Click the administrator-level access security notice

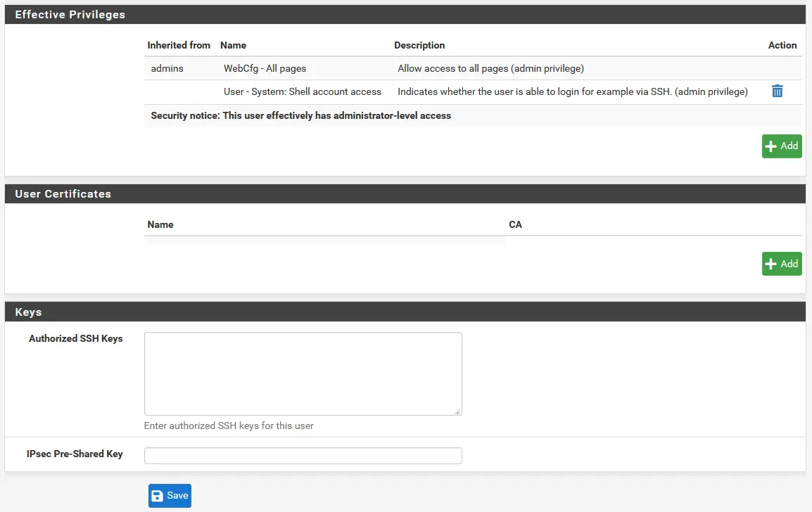click(301, 115)
